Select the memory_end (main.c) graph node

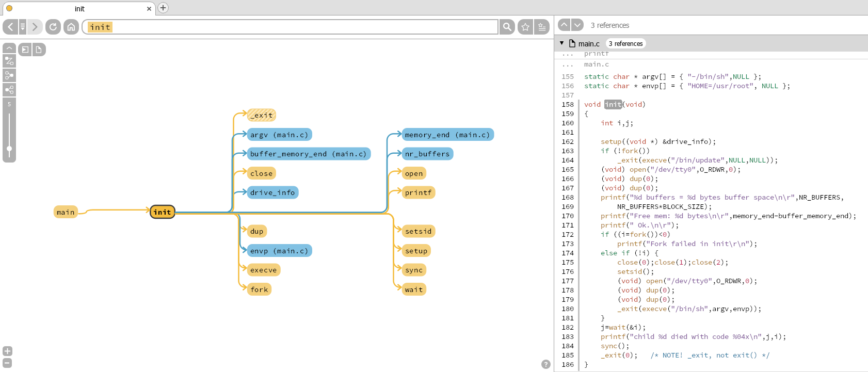click(447, 135)
